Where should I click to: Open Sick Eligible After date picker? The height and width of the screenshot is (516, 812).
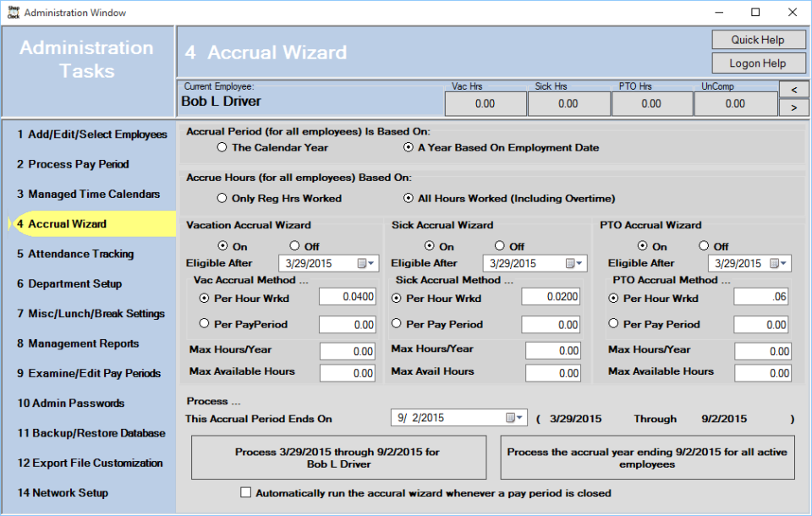(573, 263)
